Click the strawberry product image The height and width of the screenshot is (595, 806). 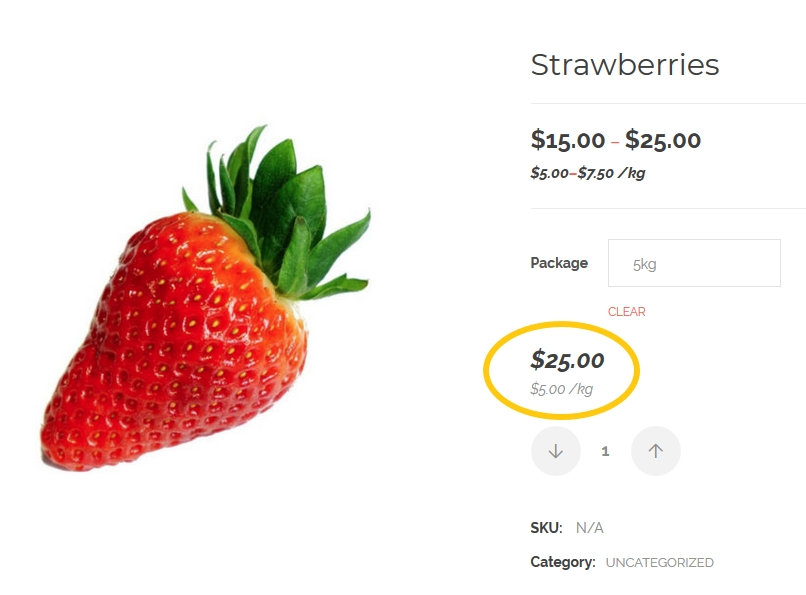click(x=206, y=298)
